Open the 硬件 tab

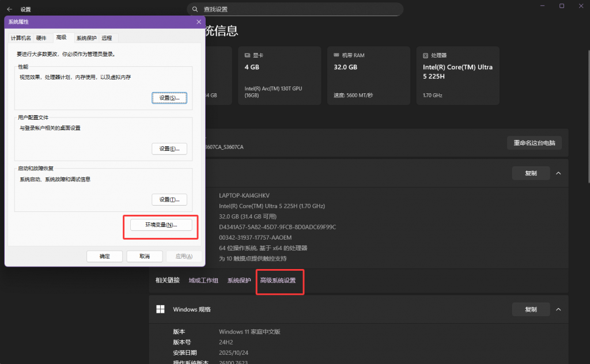[x=41, y=38]
